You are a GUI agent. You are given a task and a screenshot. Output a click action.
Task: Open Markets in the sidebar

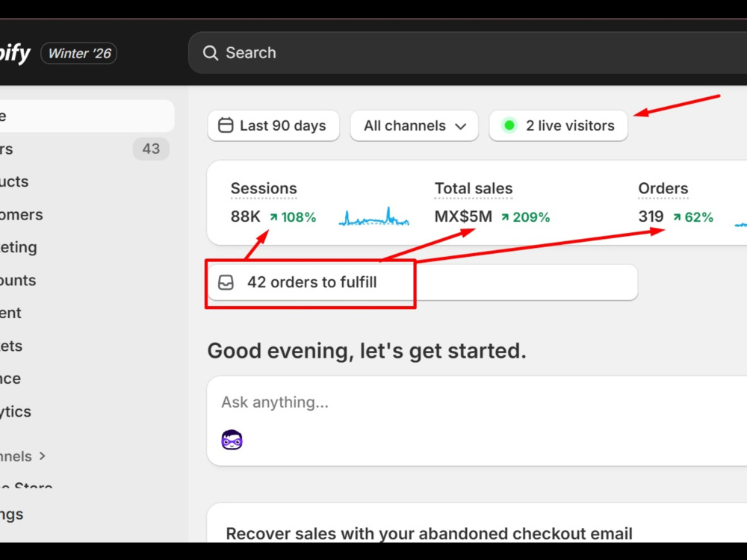click(87, 346)
